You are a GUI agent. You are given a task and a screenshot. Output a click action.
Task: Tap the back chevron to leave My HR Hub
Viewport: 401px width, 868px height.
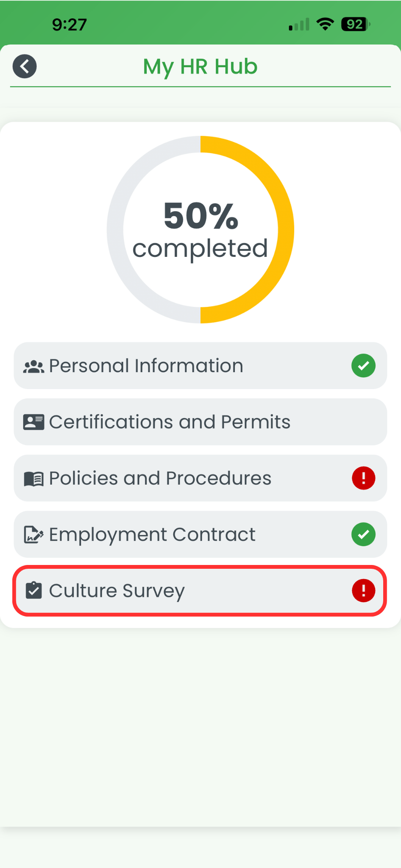coord(24,67)
